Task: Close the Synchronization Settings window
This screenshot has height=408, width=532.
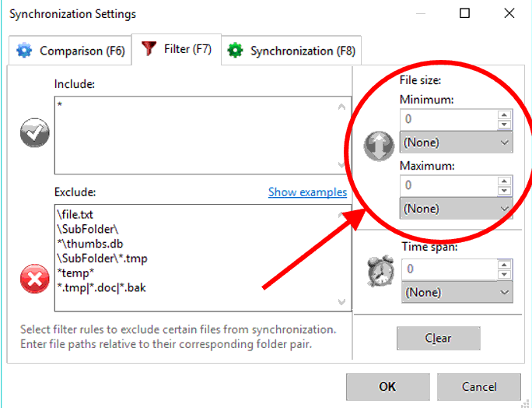Action: (x=509, y=13)
